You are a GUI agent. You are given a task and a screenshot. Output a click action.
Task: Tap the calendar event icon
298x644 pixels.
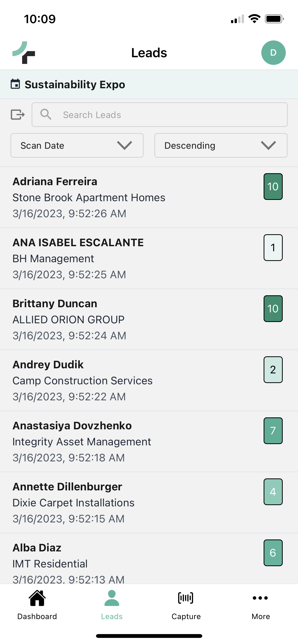15,84
